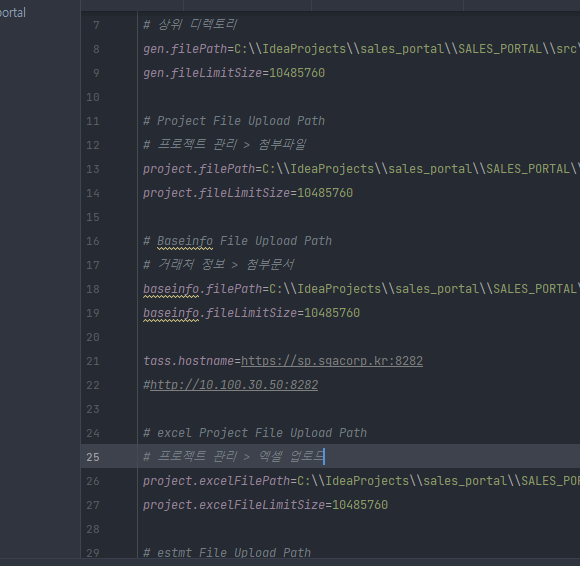Click line number 28 in the gutter
Image resolution: width=580 pixels, height=566 pixels.
point(93,530)
